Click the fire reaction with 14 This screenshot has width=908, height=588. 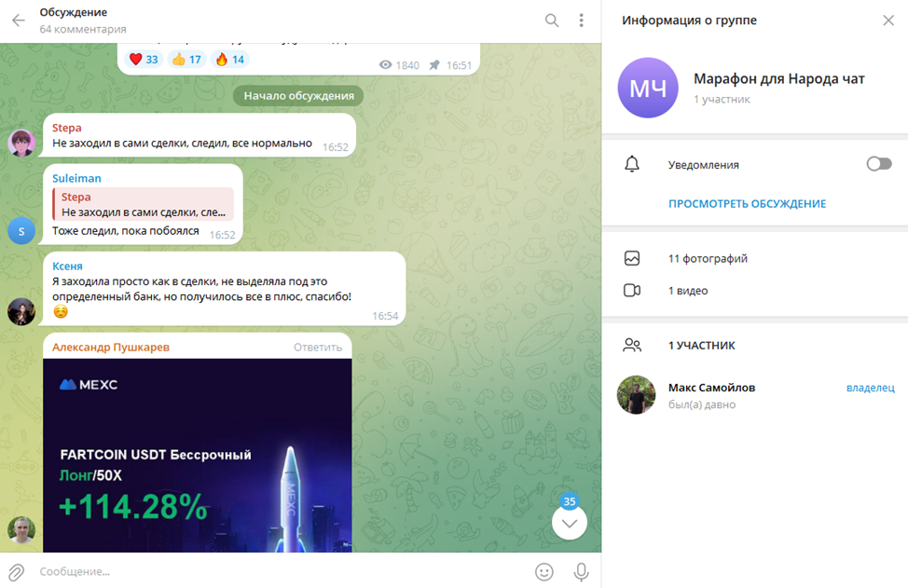(x=229, y=60)
